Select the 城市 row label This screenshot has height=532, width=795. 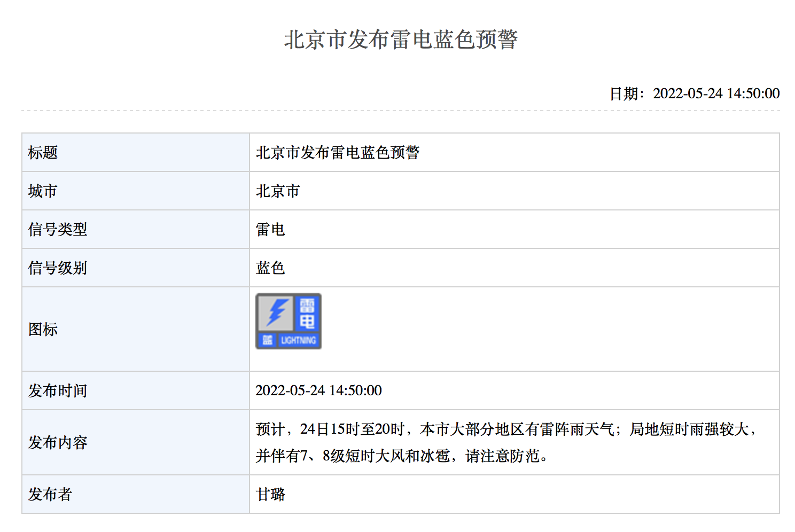tap(43, 191)
